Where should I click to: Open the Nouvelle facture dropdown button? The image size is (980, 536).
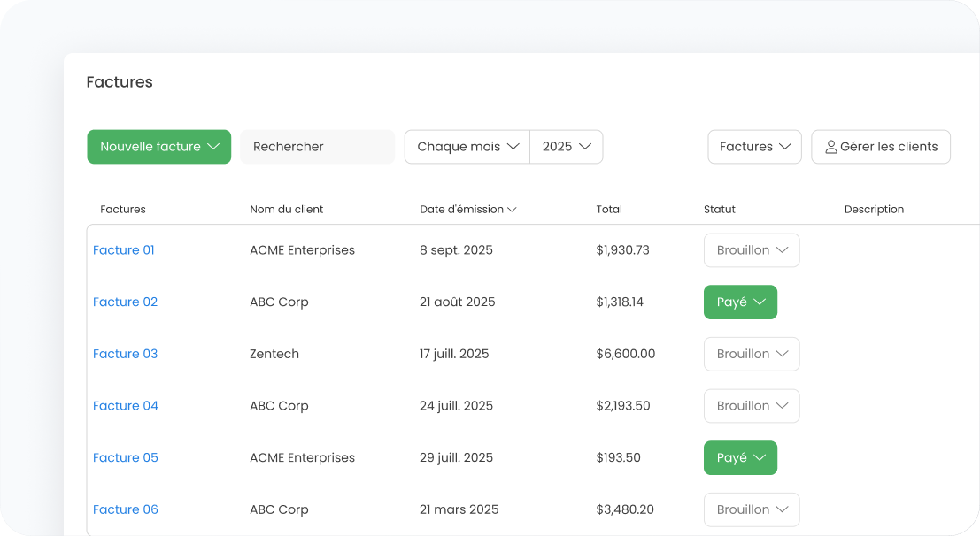158,147
